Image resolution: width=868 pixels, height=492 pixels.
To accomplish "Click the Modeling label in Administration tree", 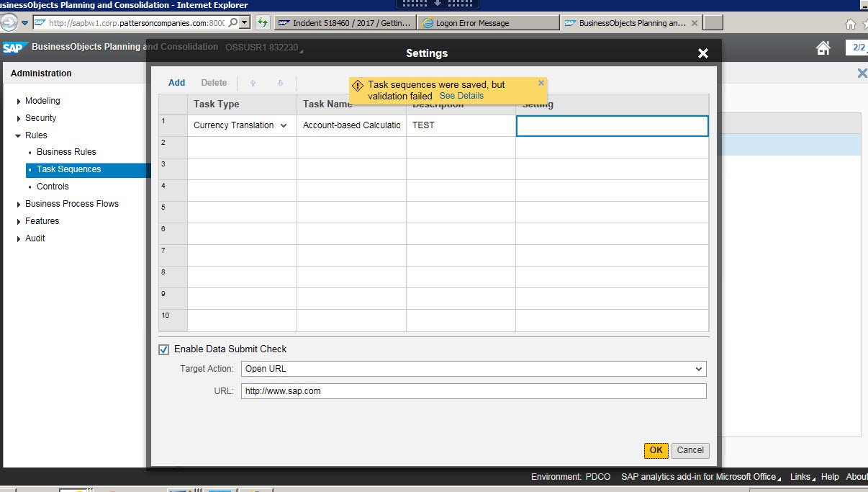I will tap(42, 101).
